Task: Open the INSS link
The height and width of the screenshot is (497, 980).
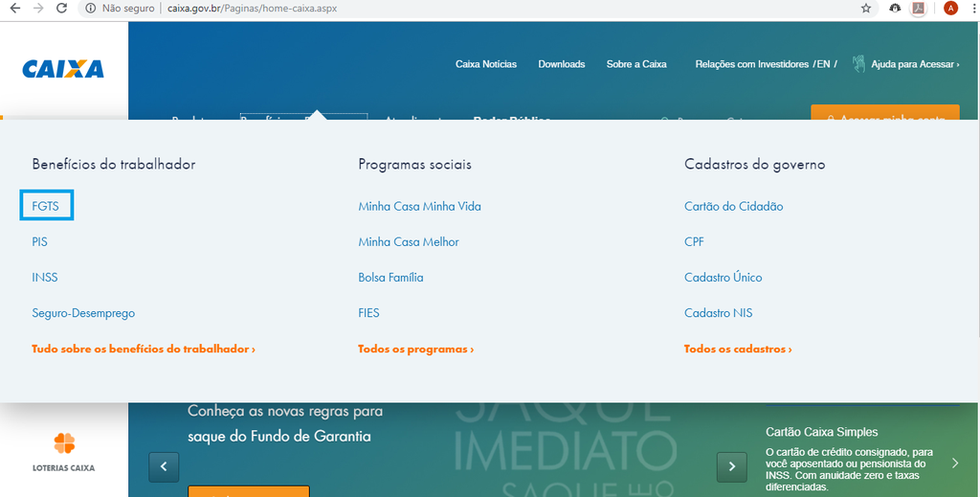Action: 45,278
